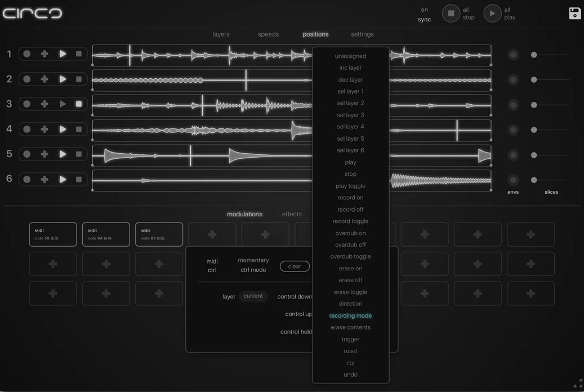
Task: Stop layer 1
Action: [79, 54]
